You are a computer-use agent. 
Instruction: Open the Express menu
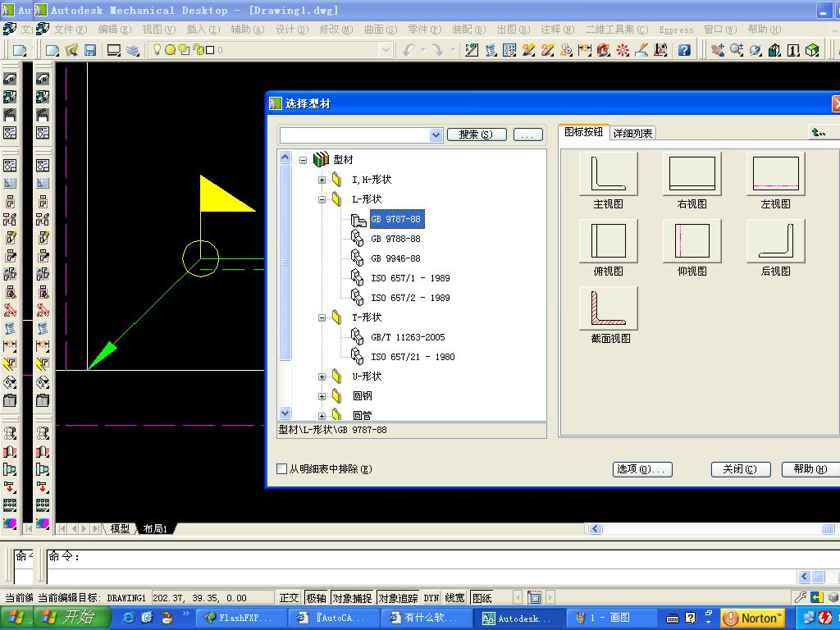tap(676, 30)
